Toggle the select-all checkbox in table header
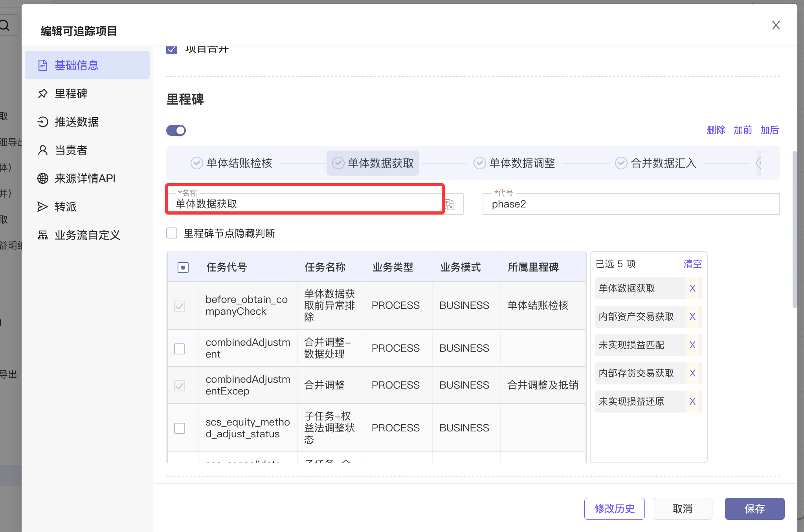Image resolution: width=804 pixels, height=532 pixels. pos(183,268)
